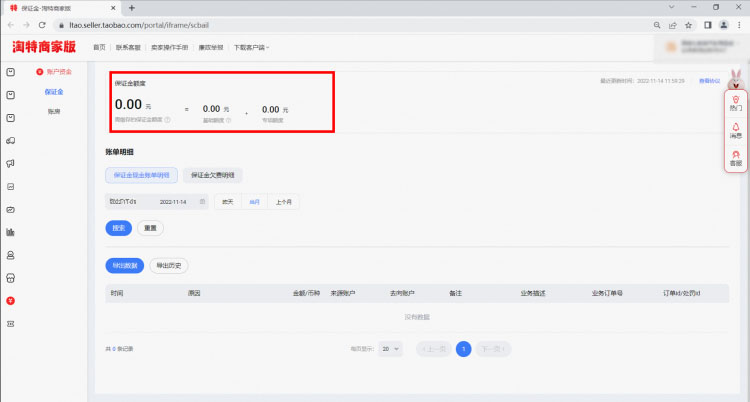
Task: Open the 热门 hot topics floating icon
Action: coord(736,103)
